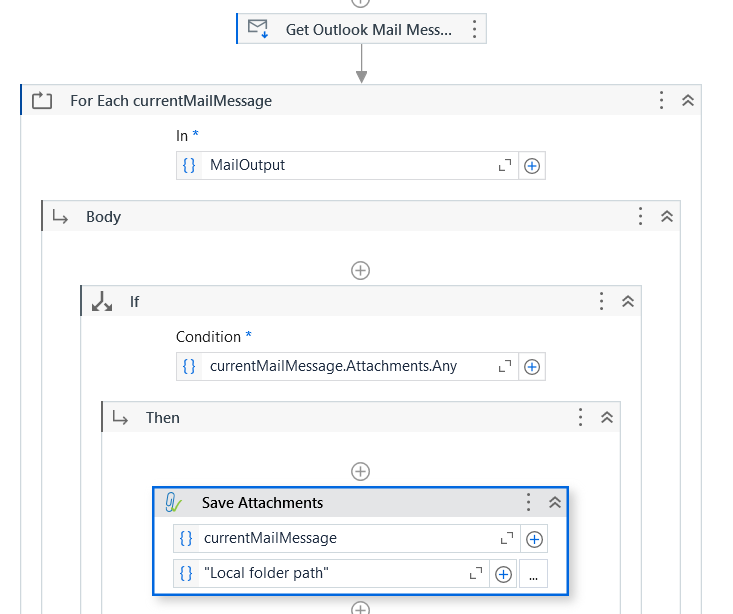The height and width of the screenshot is (614, 733).
Task: Click the browse button for local folder path
Action: pos(534,574)
